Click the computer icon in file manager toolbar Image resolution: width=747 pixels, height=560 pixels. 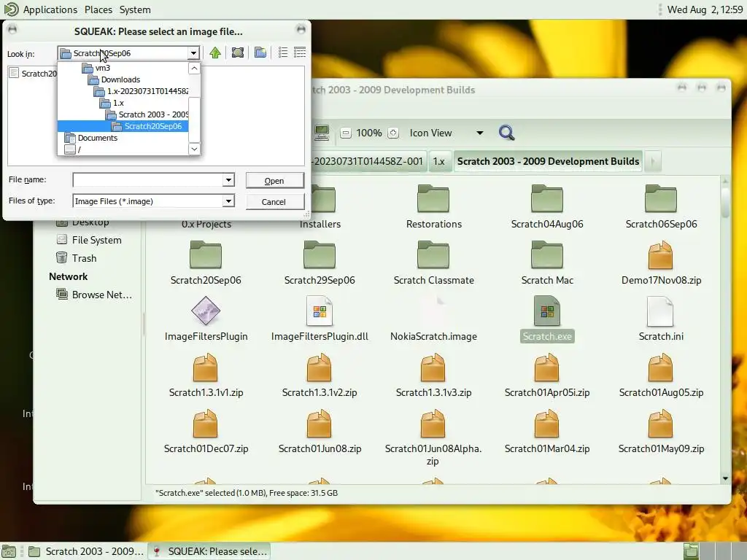322,133
